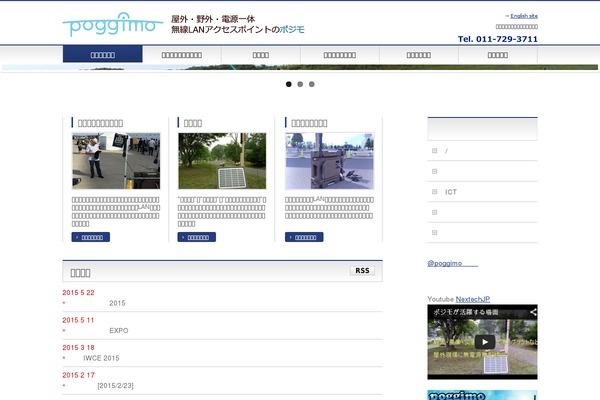Click the blue button under the solar panel card

click(x=197, y=237)
